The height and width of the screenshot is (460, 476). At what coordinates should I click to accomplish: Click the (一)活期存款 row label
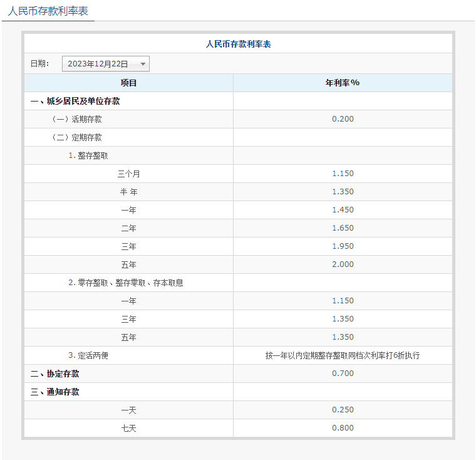click(77, 119)
